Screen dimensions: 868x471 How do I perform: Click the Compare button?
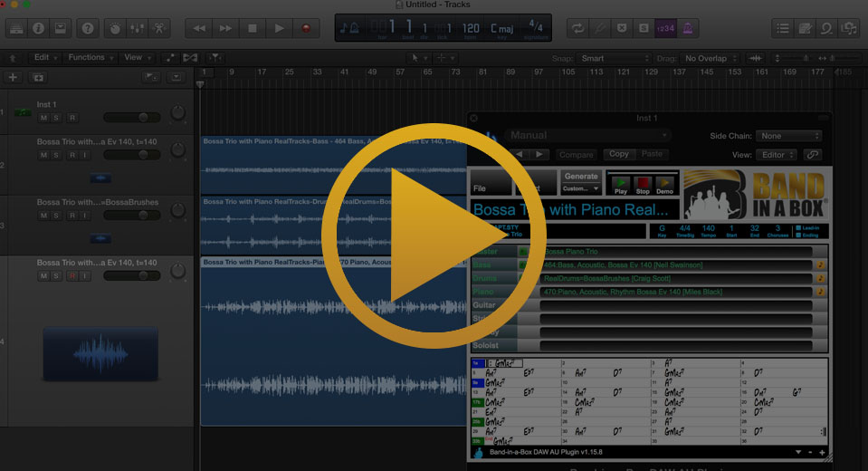click(x=576, y=155)
